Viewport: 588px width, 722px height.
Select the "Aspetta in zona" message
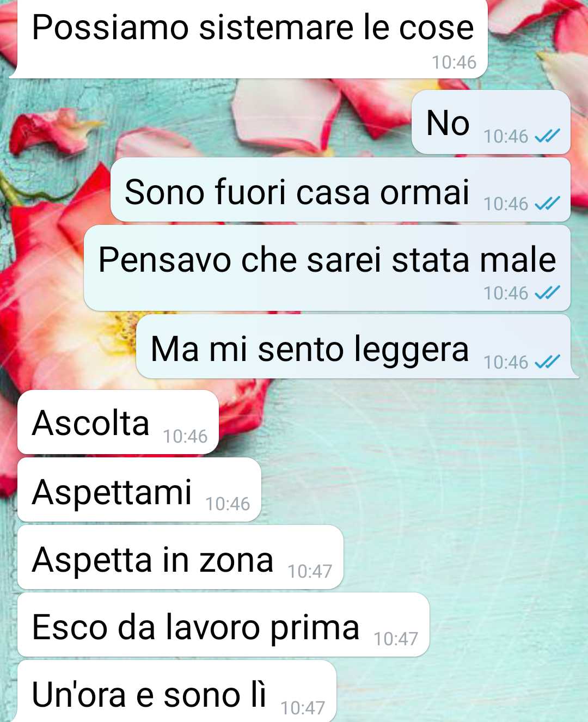point(180,557)
